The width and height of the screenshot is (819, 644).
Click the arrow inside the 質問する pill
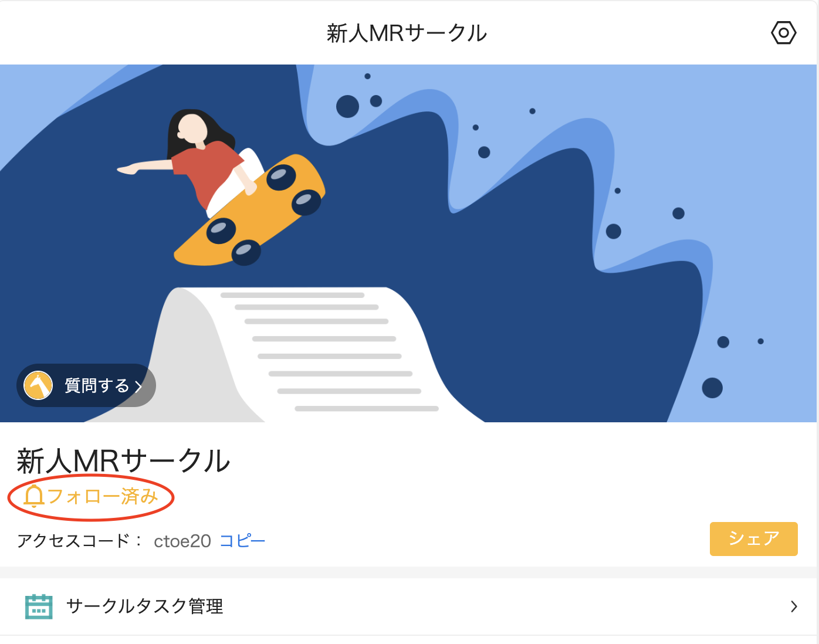[x=138, y=386]
